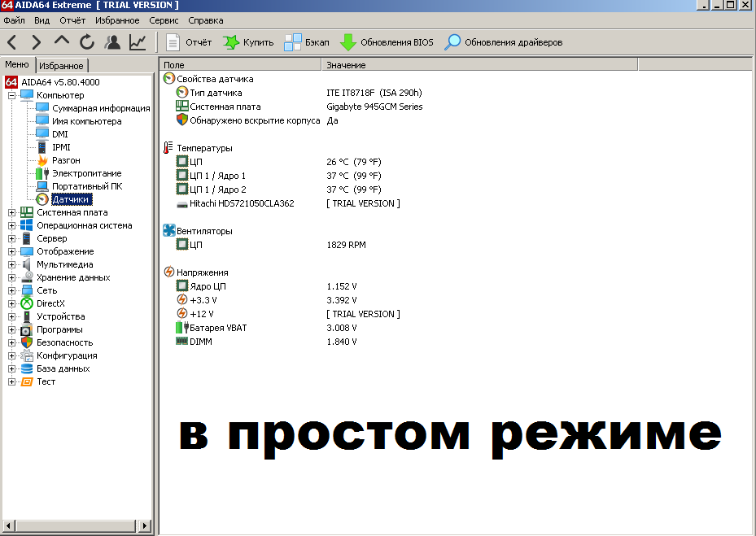This screenshot has height=536, width=756.
Task: Check Обновления BIOS updates
Action: [x=387, y=42]
